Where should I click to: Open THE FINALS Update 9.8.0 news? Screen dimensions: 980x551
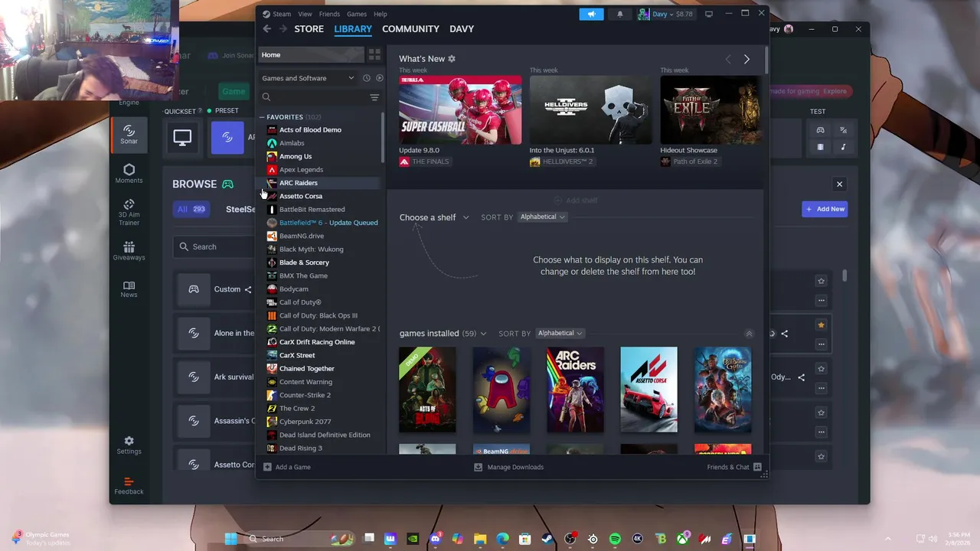pos(460,109)
